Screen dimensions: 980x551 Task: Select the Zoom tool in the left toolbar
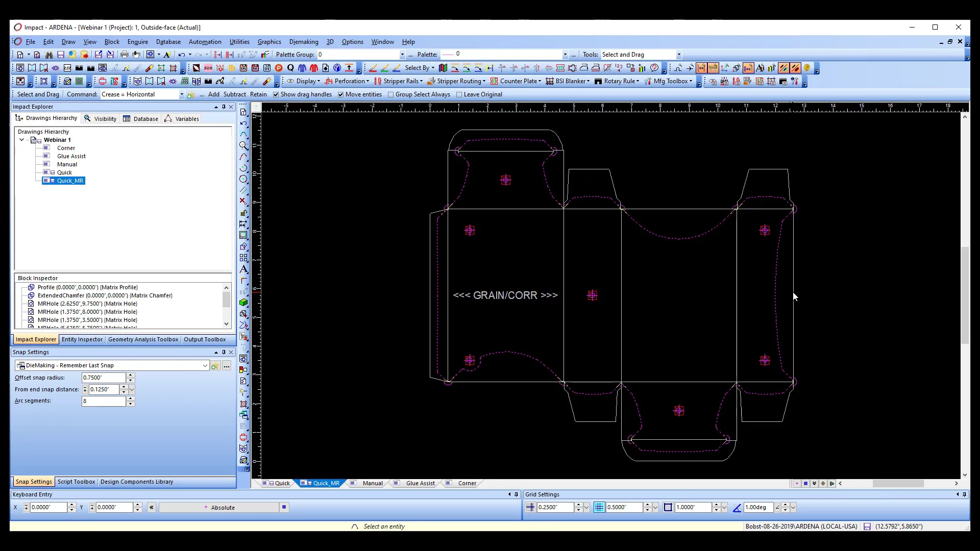[243, 146]
